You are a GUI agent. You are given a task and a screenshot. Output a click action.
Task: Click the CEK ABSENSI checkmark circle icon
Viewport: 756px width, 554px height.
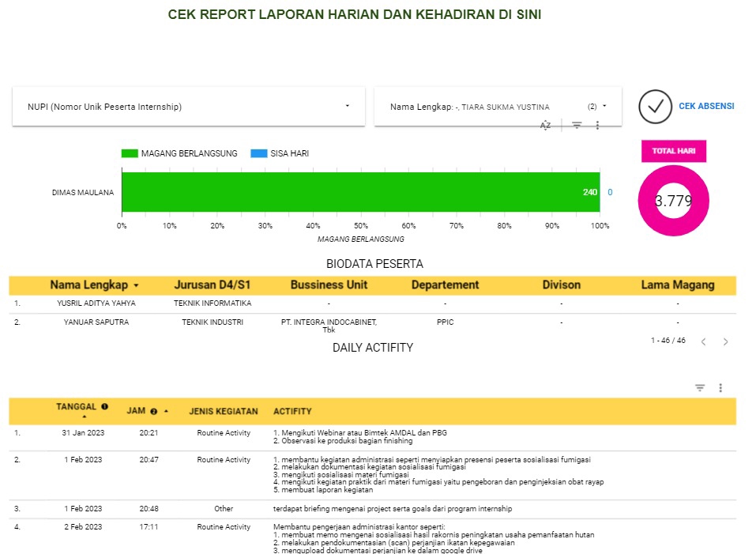(656, 107)
